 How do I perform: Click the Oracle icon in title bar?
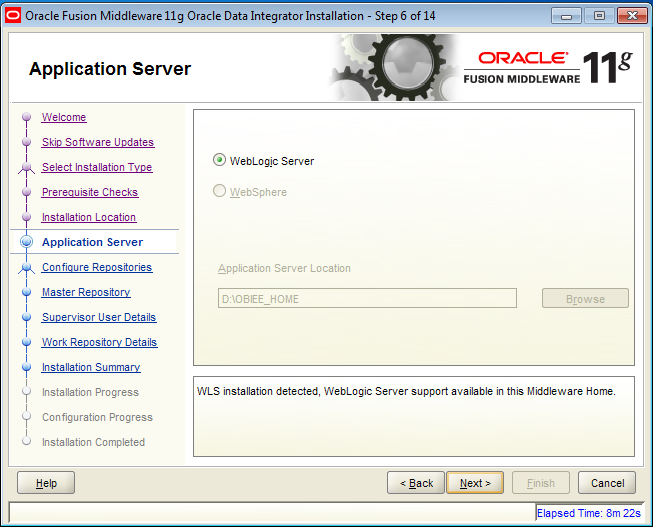click(13, 16)
